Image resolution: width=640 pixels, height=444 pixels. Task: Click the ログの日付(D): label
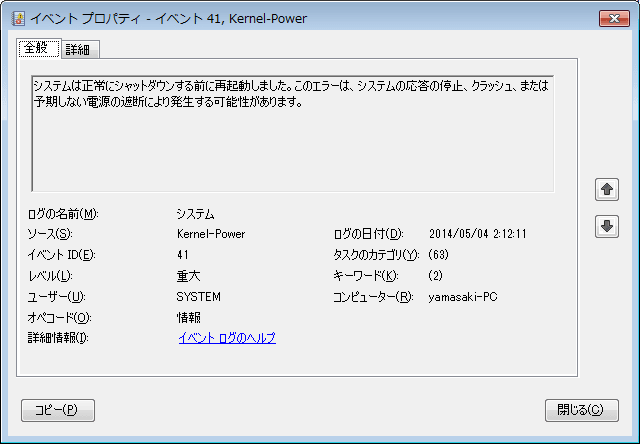pos(369,234)
